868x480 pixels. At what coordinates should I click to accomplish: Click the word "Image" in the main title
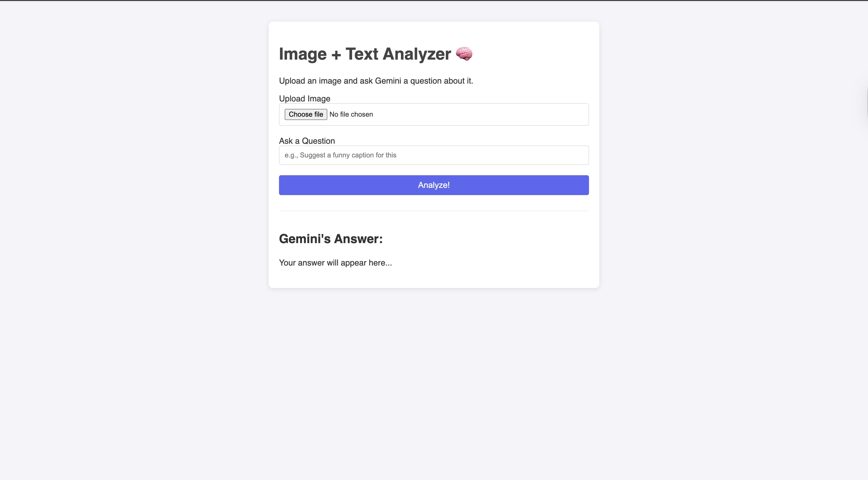(x=303, y=54)
